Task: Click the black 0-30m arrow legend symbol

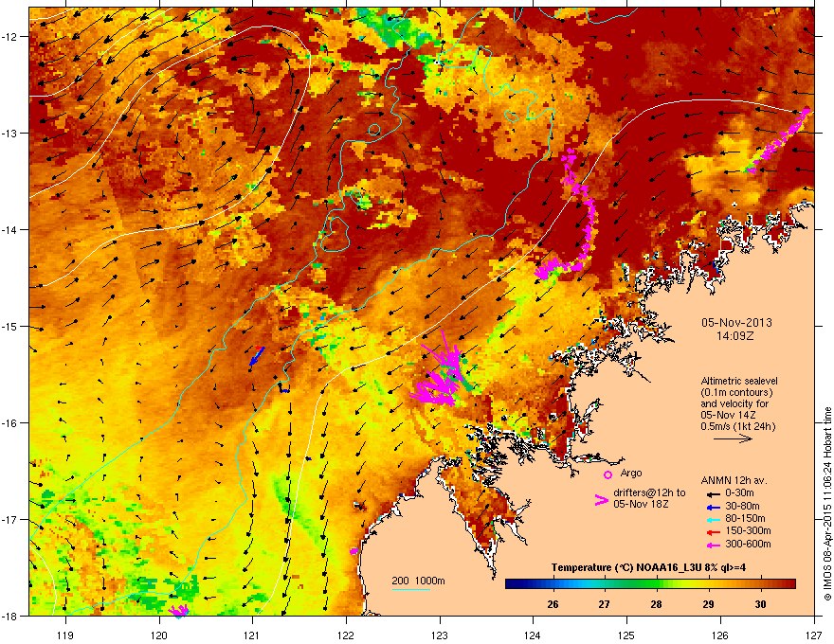Action: pyautogui.click(x=712, y=494)
